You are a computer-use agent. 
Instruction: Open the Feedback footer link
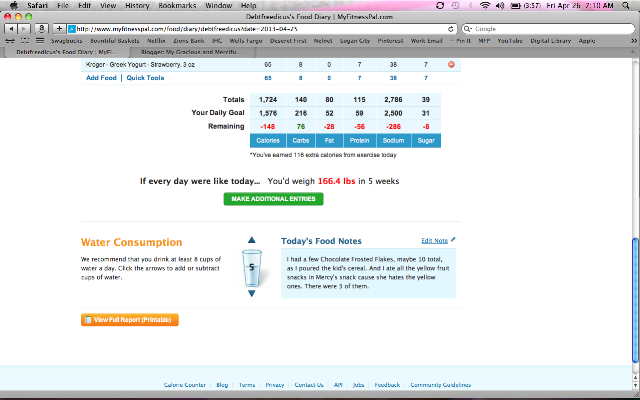point(387,385)
